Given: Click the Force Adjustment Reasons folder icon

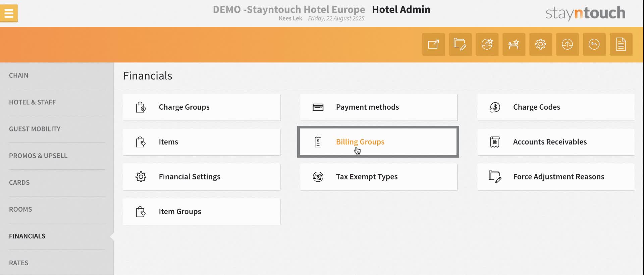Looking at the screenshot, I should pos(495,177).
